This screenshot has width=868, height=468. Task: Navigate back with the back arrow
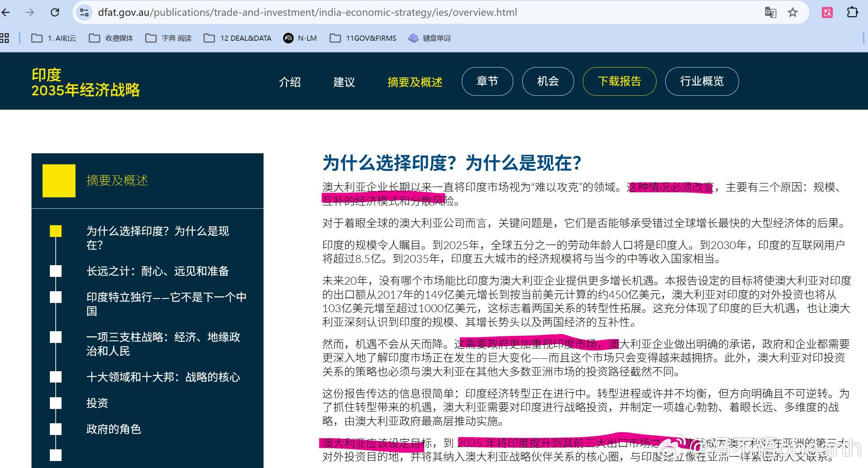point(6,12)
